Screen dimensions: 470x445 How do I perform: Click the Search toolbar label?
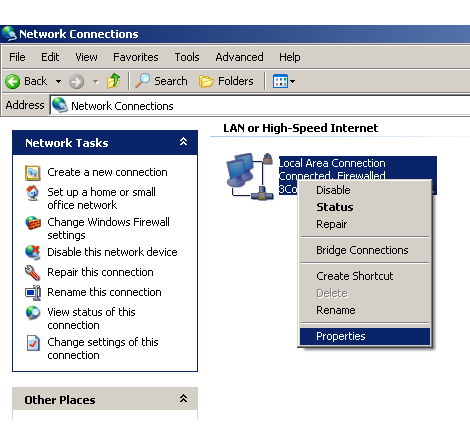coord(171,81)
